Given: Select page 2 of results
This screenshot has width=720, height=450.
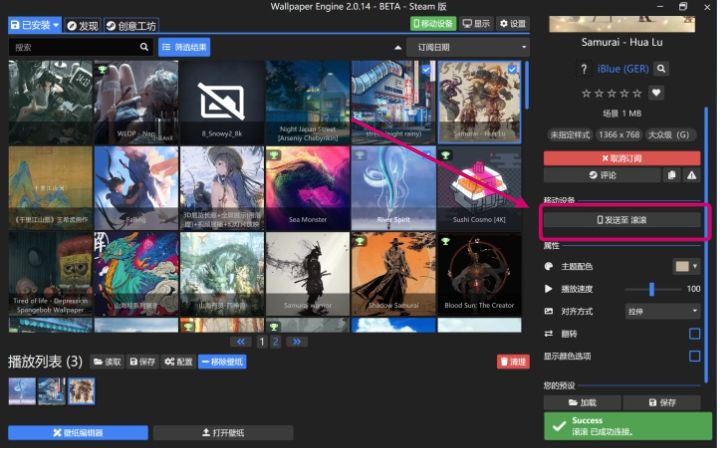Looking at the screenshot, I should click(276, 342).
